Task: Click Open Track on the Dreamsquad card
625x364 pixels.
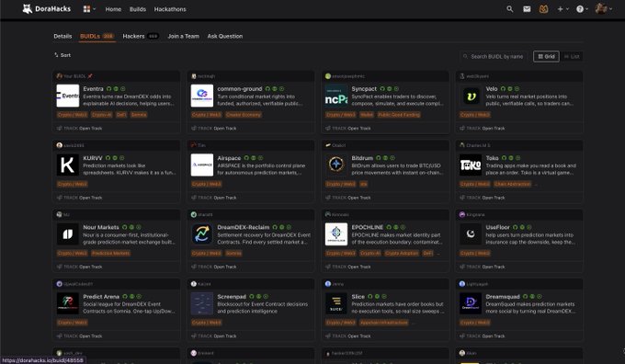Action: tap(494, 336)
